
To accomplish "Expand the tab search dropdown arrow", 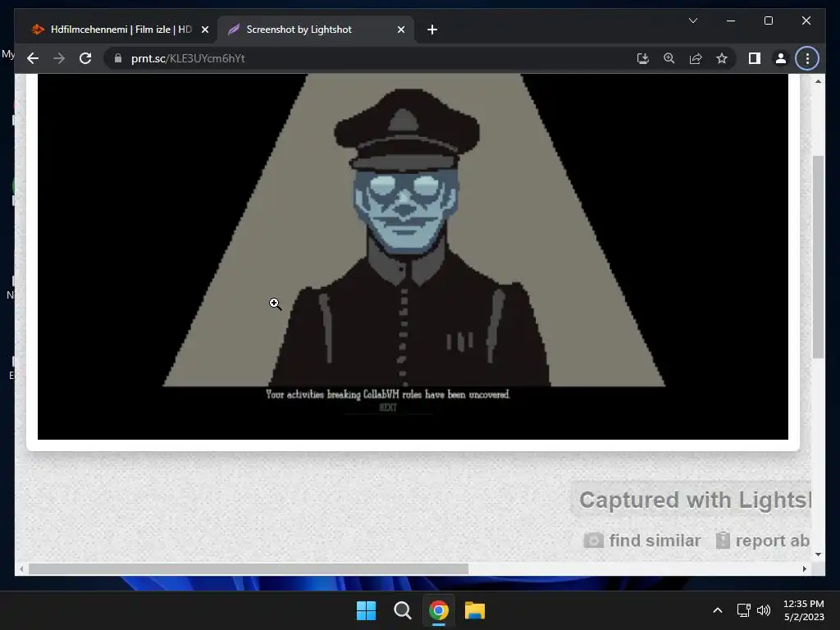I will click(x=692, y=21).
